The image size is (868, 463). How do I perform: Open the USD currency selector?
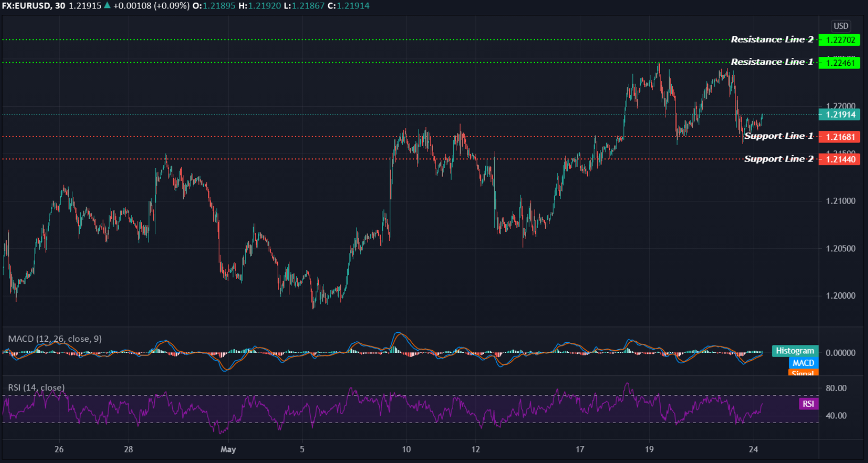(x=841, y=26)
